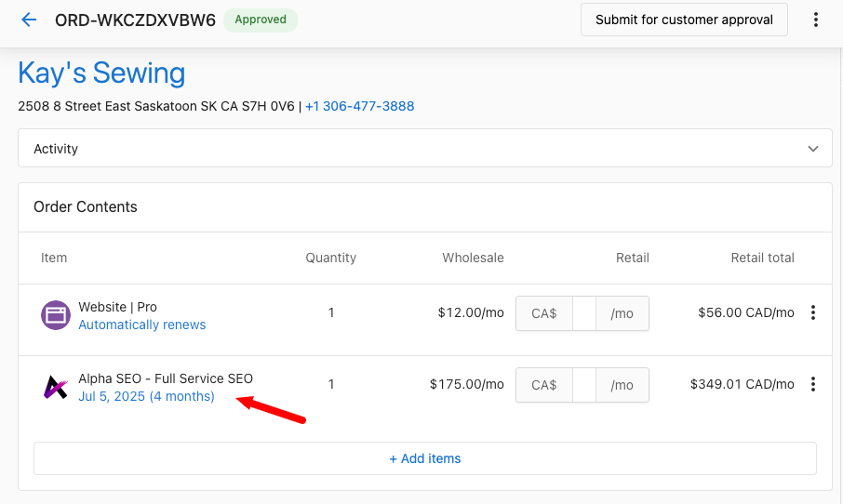Click the Alpha SEO retail price input field
Image resolution: width=843 pixels, height=504 pixels.
pos(583,385)
